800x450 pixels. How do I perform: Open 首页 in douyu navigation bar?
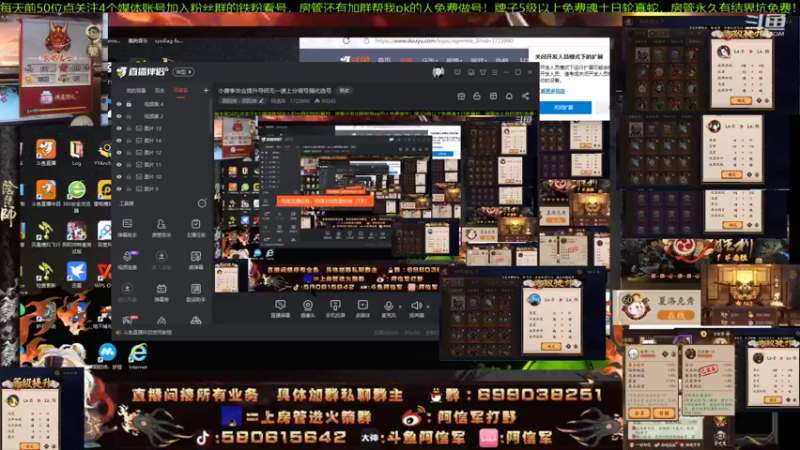point(384,60)
